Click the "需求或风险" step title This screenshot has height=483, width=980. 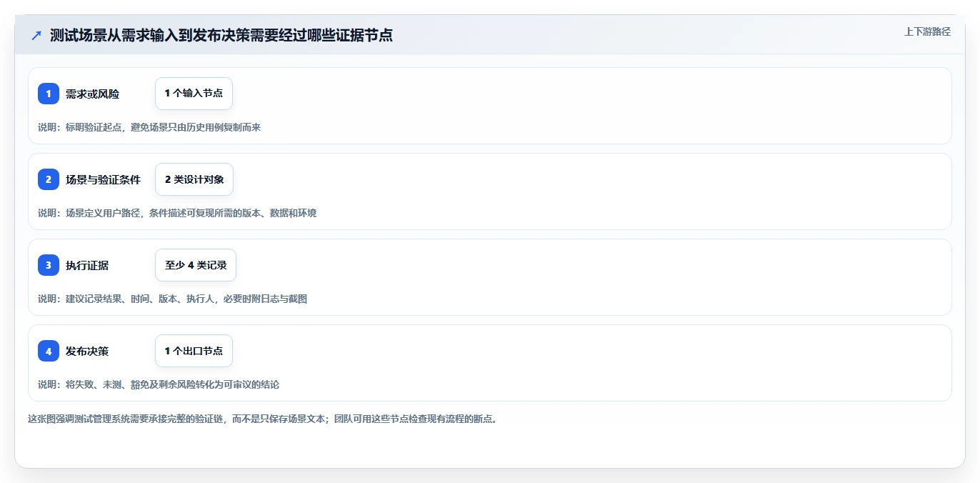(92, 94)
